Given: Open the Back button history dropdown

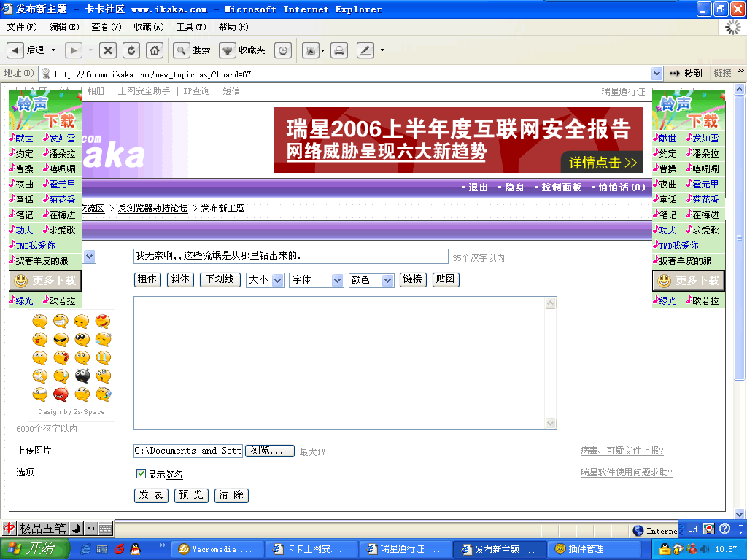Looking at the screenshot, I should pyautogui.click(x=53, y=50).
